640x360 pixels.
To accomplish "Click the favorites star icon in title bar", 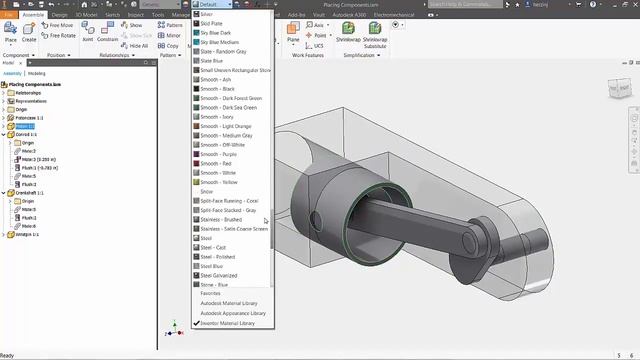I will click(x=517, y=4).
